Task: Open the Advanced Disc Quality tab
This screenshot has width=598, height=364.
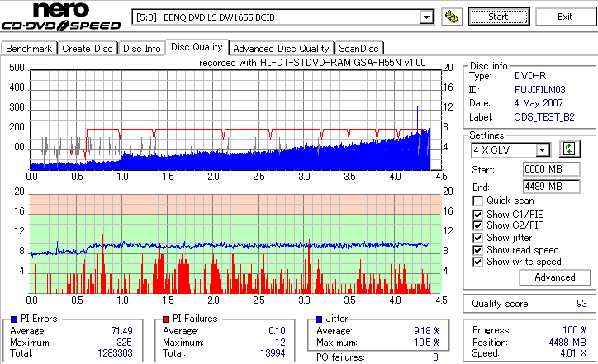Action: [x=281, y=49]
